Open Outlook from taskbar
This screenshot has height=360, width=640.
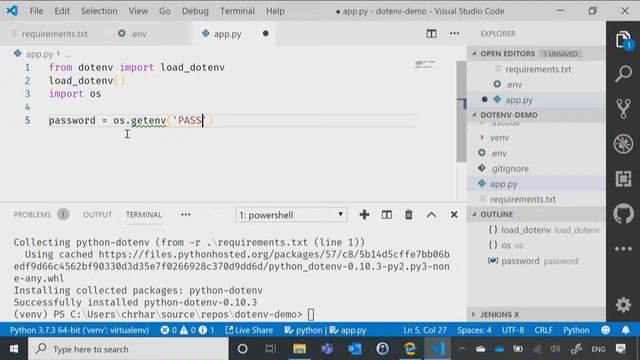pos(355,349)
